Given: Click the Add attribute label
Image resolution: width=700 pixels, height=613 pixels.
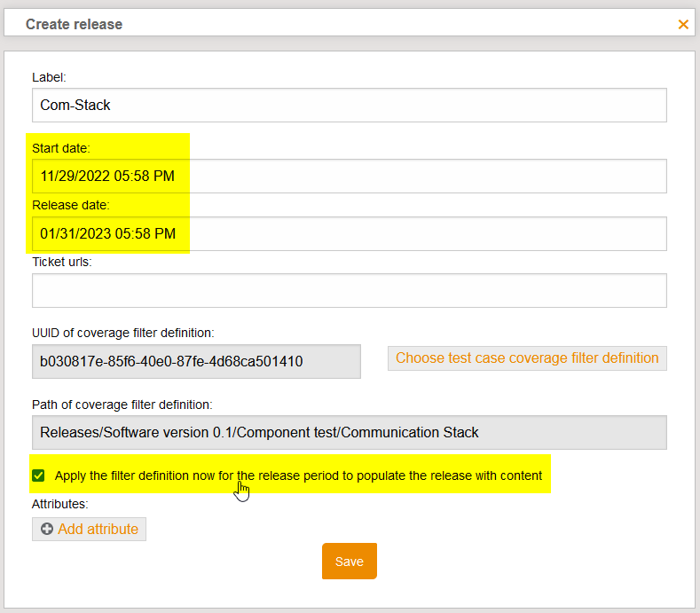Looking at the screenshot, I should 98,529.
